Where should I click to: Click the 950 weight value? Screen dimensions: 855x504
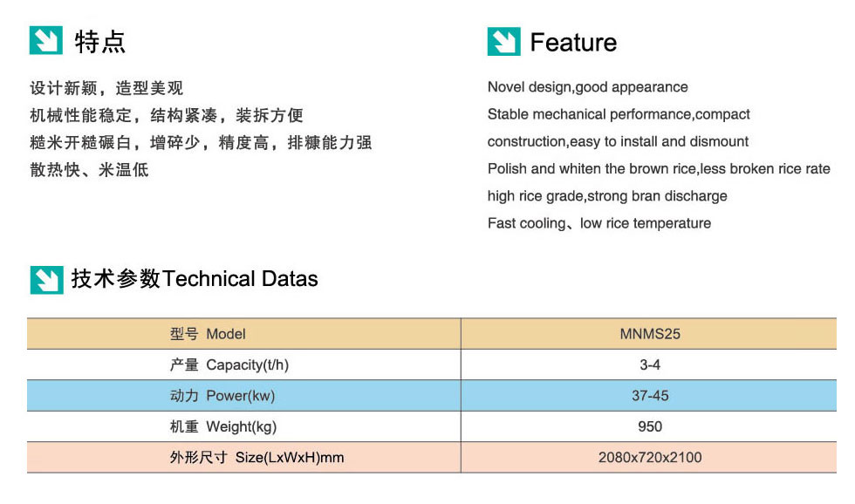tap(650, 426)
